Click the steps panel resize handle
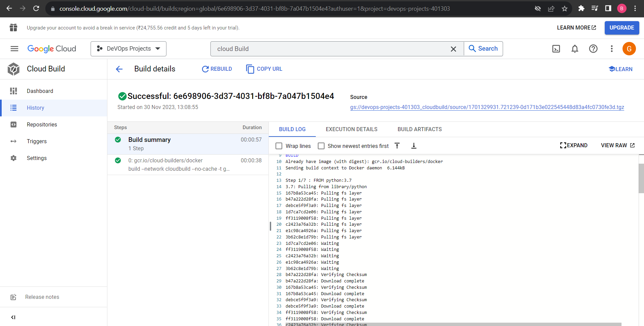 270,226
